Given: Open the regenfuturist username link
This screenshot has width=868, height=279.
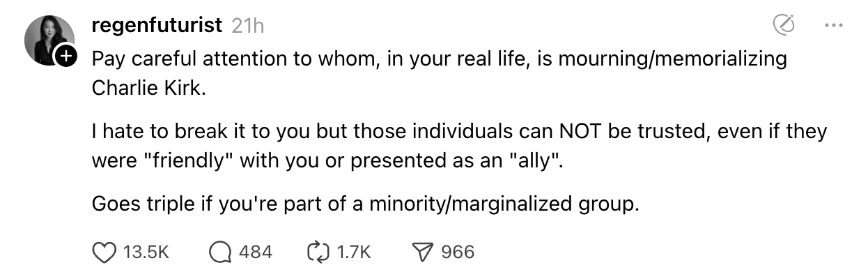Looking at the screenshot, I should [157, 26].
